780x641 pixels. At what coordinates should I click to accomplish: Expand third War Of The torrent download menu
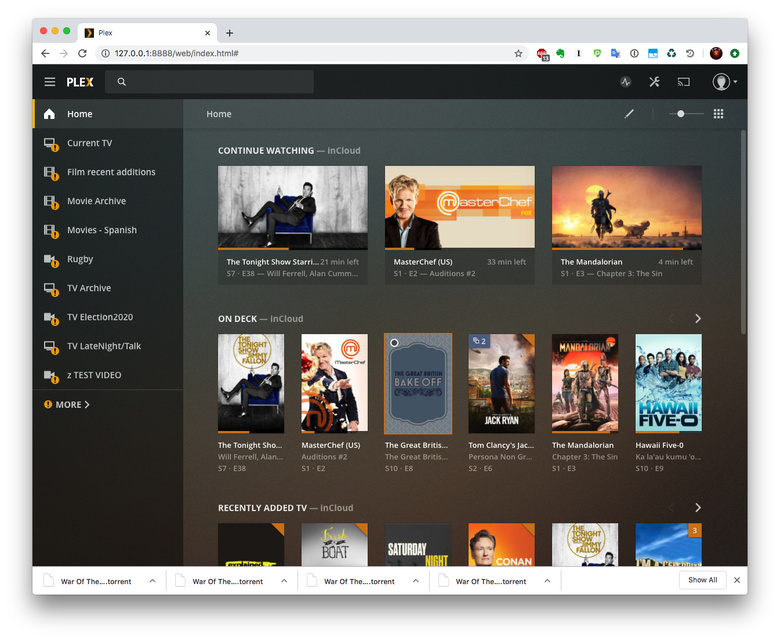click(416, 581)
